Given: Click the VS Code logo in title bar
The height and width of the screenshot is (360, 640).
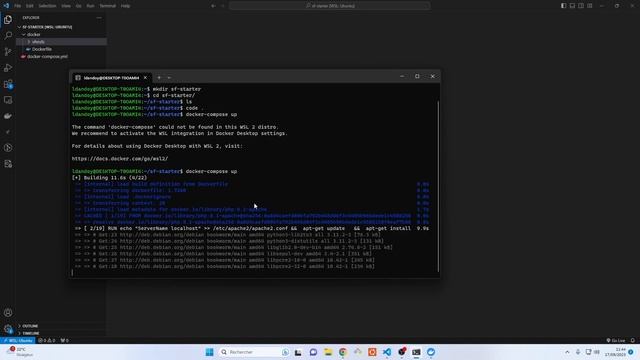Looking at the screenshot, I should pyautogui.click(x=6, y=6).
